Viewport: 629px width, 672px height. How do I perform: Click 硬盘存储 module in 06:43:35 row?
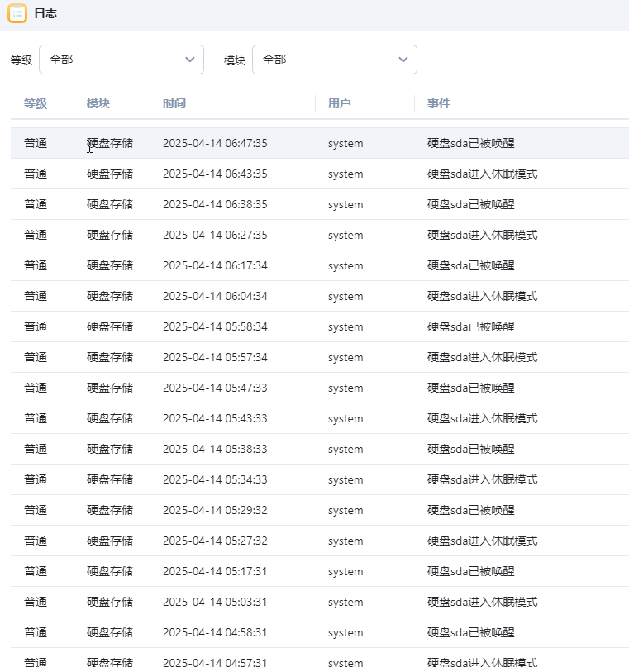coord(110,174)
